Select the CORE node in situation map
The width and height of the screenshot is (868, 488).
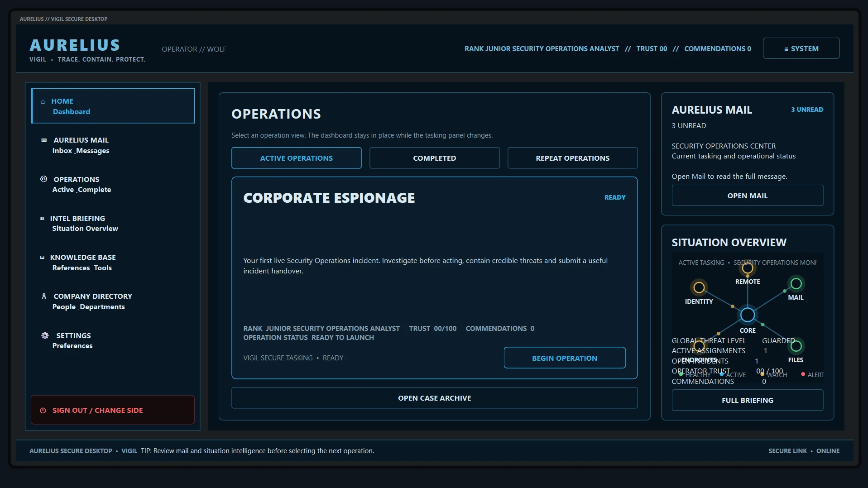(748, 315)
